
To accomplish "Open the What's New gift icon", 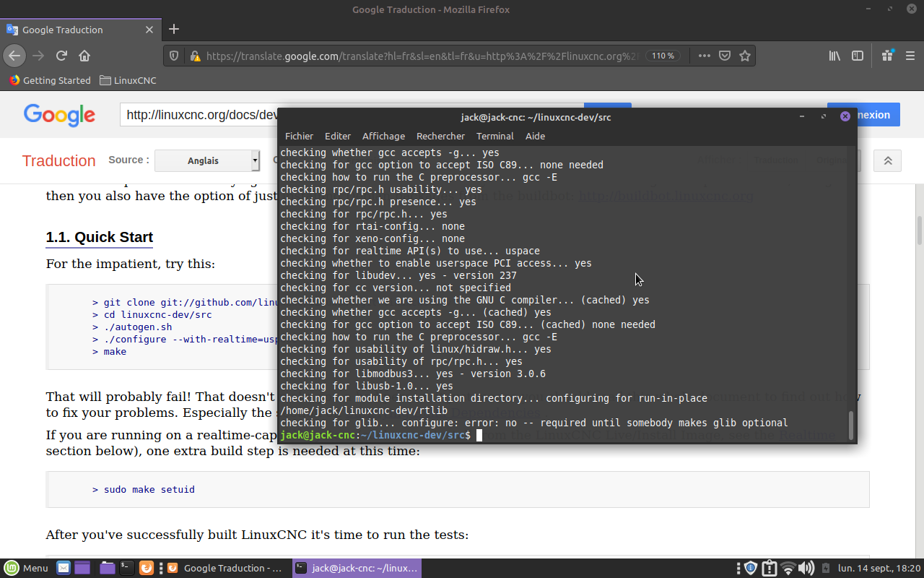I will point(888,56).
